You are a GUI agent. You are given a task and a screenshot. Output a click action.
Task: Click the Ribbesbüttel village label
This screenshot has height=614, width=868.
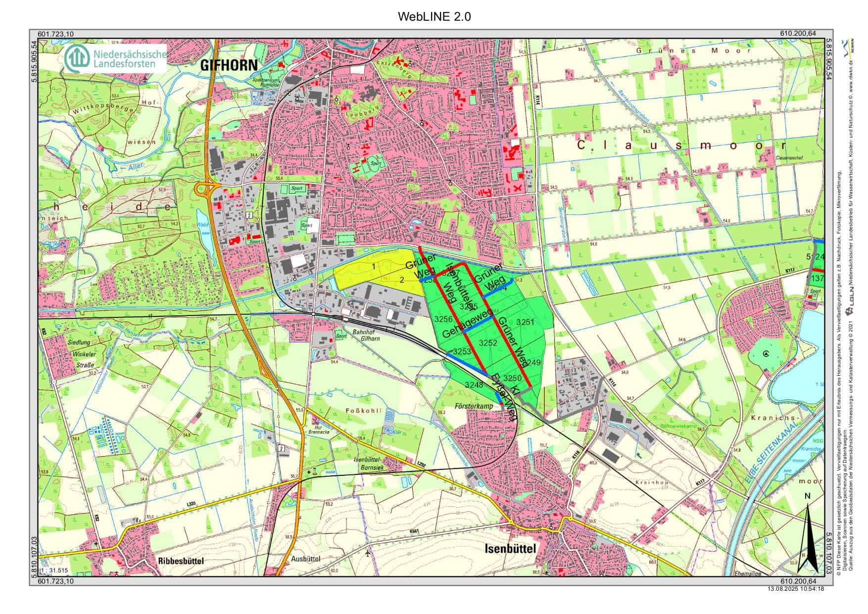(x=181, y=561)
